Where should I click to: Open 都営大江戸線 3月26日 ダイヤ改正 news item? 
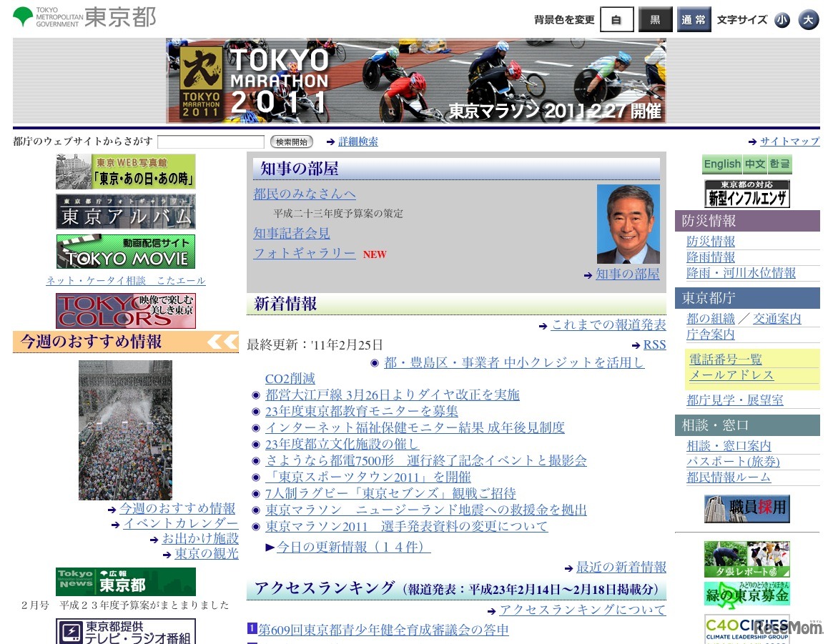(393, 395)
